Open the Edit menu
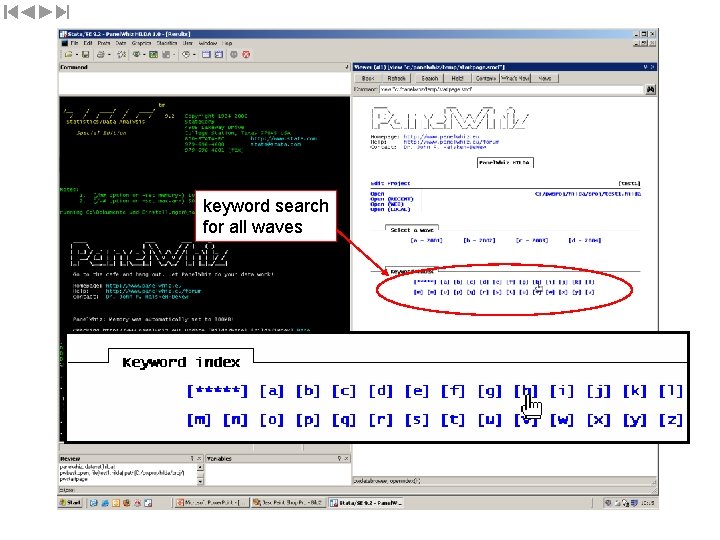The height and width of the screenshot is (540, 720). (88, 43)
